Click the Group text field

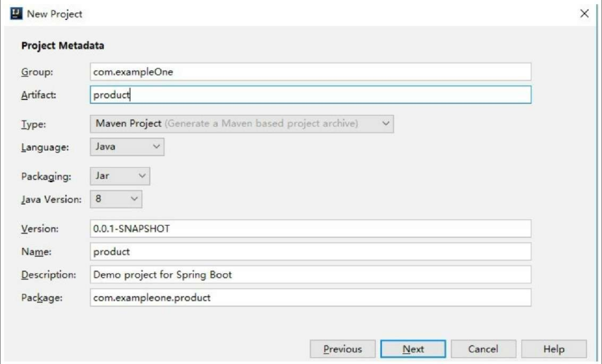[x=311, y=72]
